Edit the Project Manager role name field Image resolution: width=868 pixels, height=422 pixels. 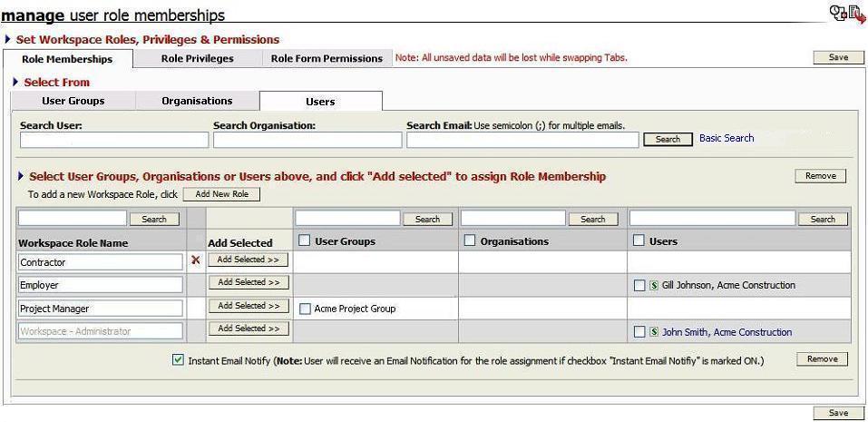point(100,308)
